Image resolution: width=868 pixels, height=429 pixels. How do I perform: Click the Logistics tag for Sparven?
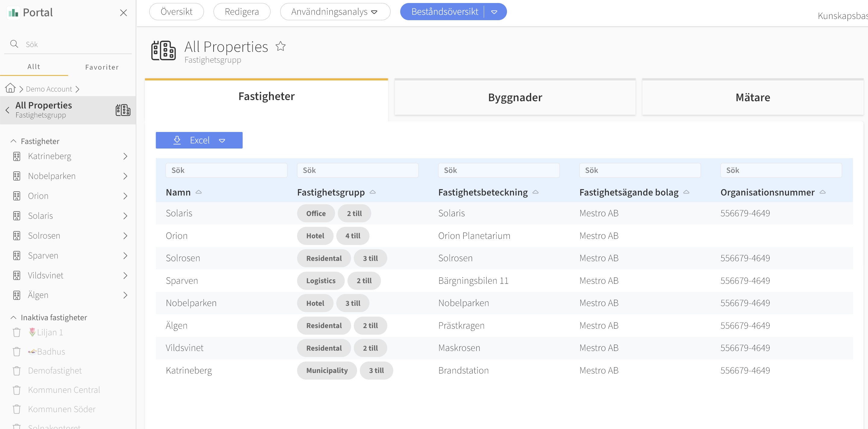[320, 280]
